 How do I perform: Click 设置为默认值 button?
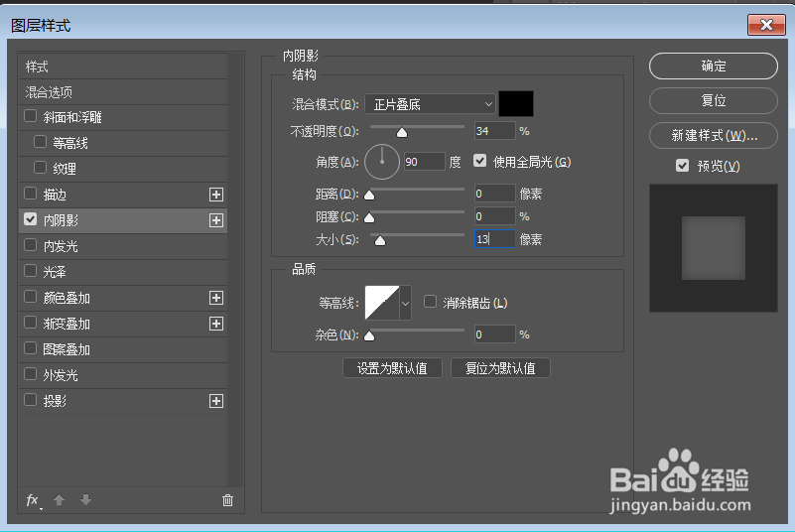tap(392, 368)
